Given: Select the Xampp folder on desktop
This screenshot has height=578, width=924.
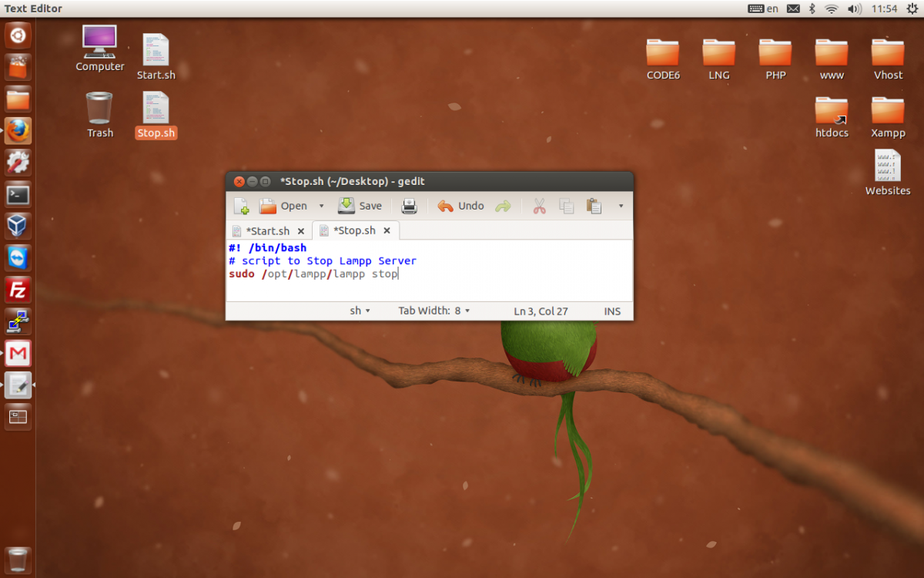Looking at the screenshot, I should [888, 118].
